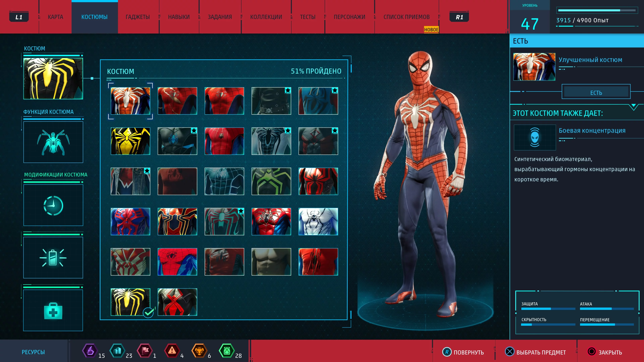Click the Повернуть R-stick prompt
This screenshot has height=362, width=644.
pyautogui.click(x=463, y=352)
